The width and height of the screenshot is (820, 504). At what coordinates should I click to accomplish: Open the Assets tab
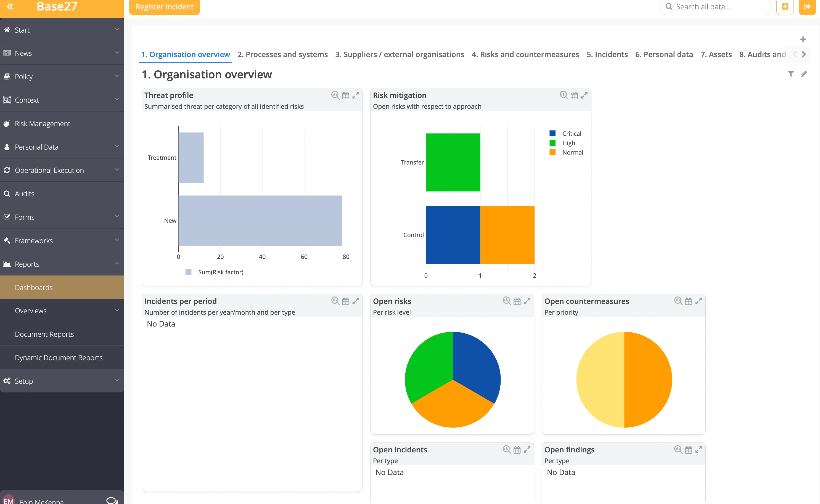716,54
